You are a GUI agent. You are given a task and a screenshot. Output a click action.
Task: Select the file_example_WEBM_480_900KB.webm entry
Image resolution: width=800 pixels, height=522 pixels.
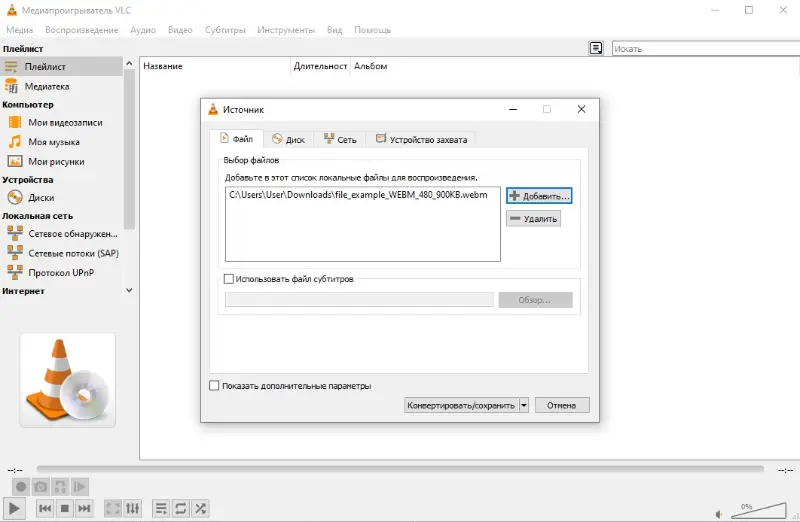[358, 195]
